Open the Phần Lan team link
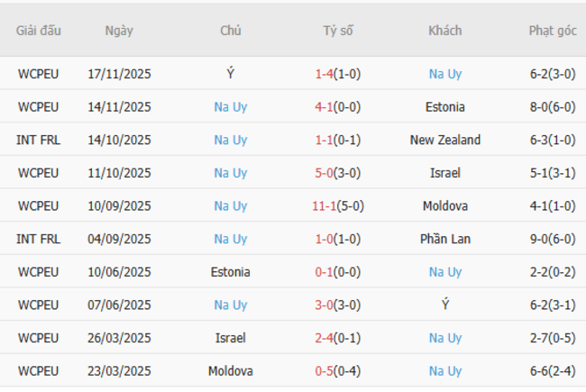The height and width of the screenshot is (392, 586). 445,239
